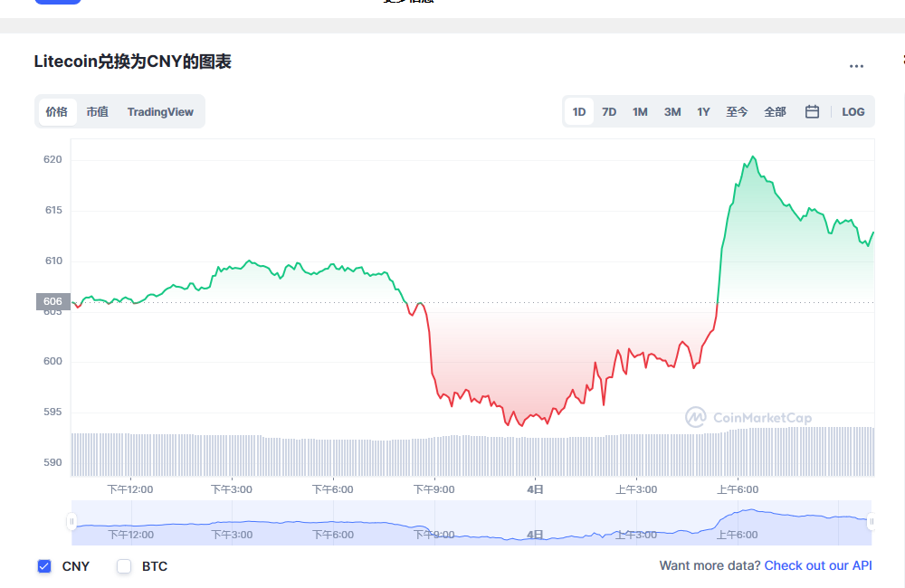
Task: Click the CoinMarketCap watermark logo
Action: pyautogui.click(x=748, y=417)
